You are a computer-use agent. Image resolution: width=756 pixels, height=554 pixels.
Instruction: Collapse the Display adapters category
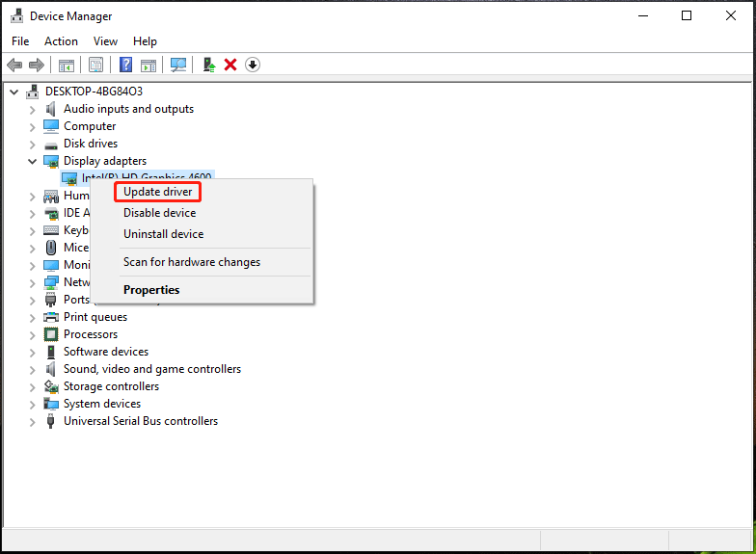coord(32,161)
